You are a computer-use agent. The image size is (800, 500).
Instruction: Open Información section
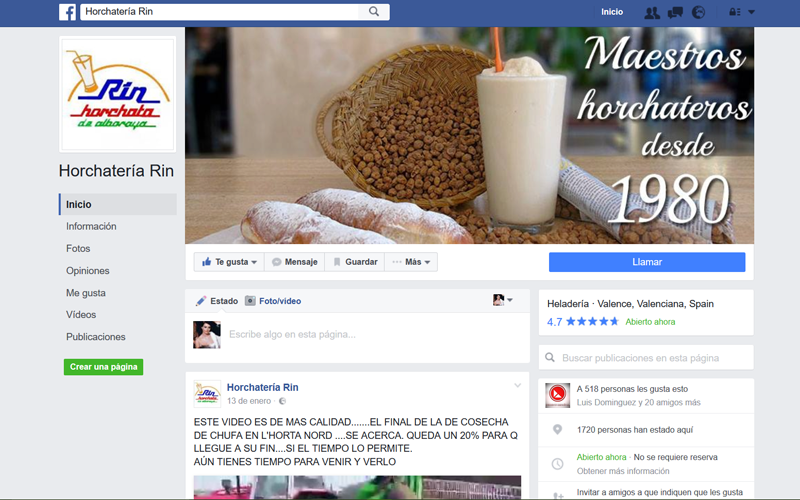(x=91, y=226)
